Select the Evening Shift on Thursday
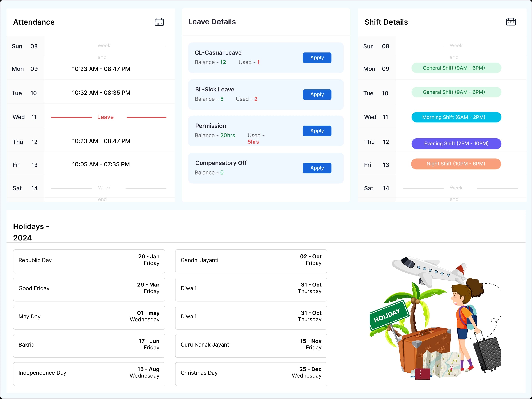The height and width of the screenshot is (399, 532). (x=456, y=144)
